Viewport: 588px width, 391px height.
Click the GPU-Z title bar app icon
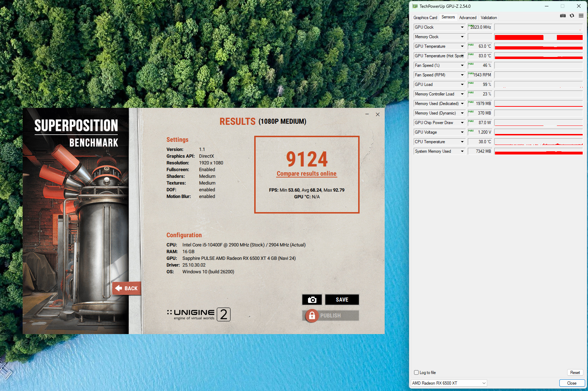pyautogui.click(x=415, y=6)
